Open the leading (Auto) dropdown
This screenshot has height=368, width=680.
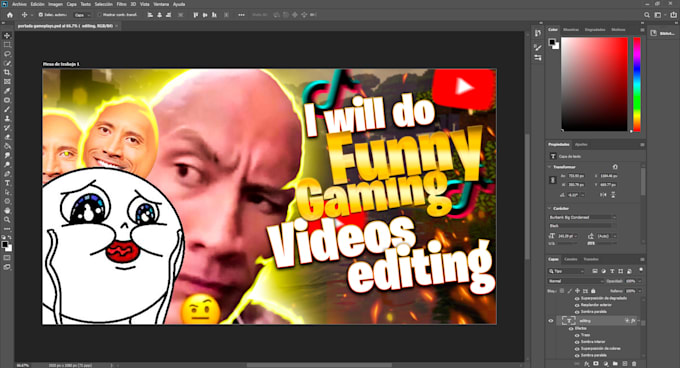606,236
